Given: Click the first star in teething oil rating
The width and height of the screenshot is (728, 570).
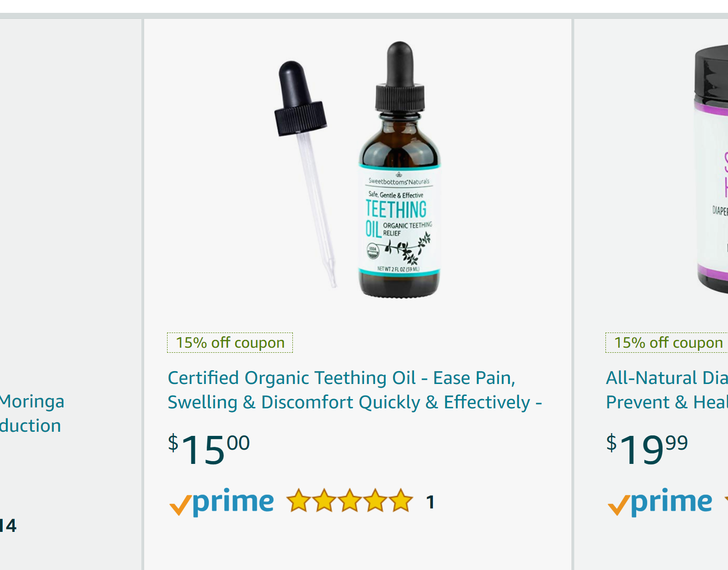Looking at the screenshot, I should 299,501.
